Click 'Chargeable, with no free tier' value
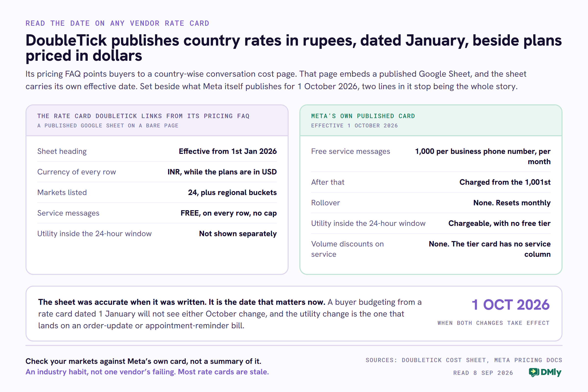The width and height of the screenshot is (588, 392). coord(499,223)
